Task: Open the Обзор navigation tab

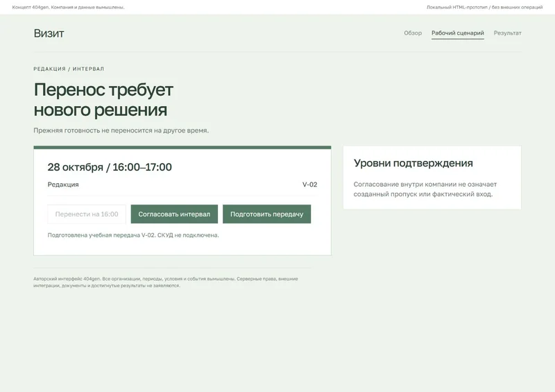Action: click(x=413, y=33)
